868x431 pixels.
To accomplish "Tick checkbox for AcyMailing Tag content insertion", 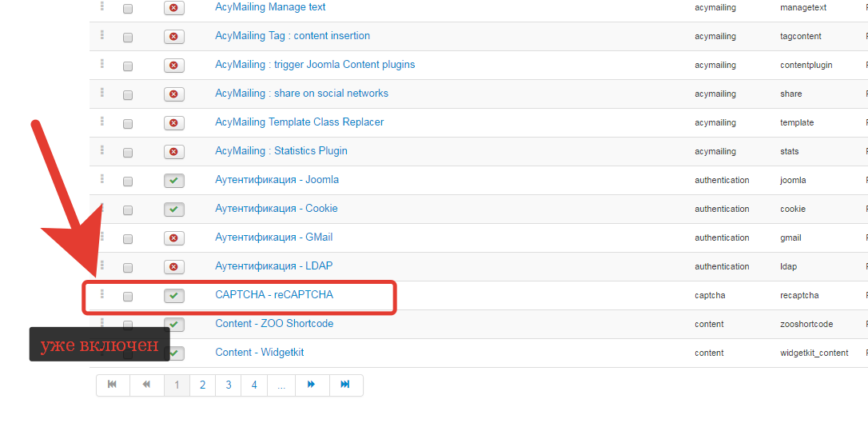I will click(128, 38).
